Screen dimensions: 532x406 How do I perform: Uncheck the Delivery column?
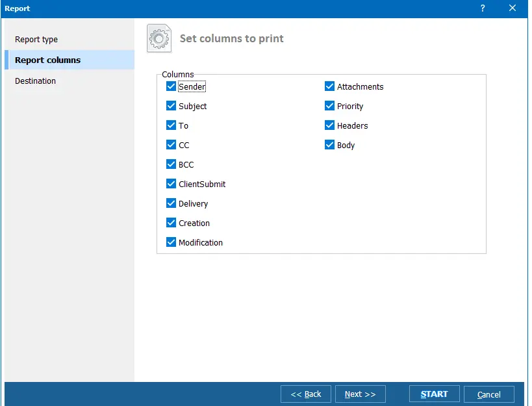[171, 203]
